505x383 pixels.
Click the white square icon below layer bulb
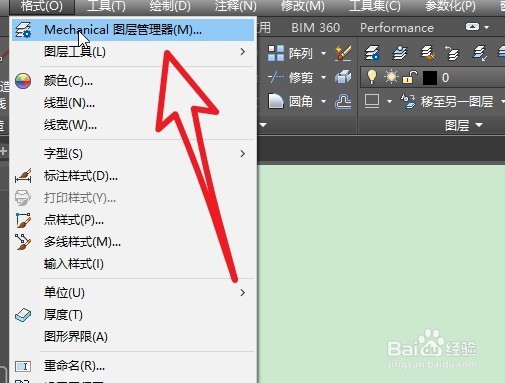point(372,101)
